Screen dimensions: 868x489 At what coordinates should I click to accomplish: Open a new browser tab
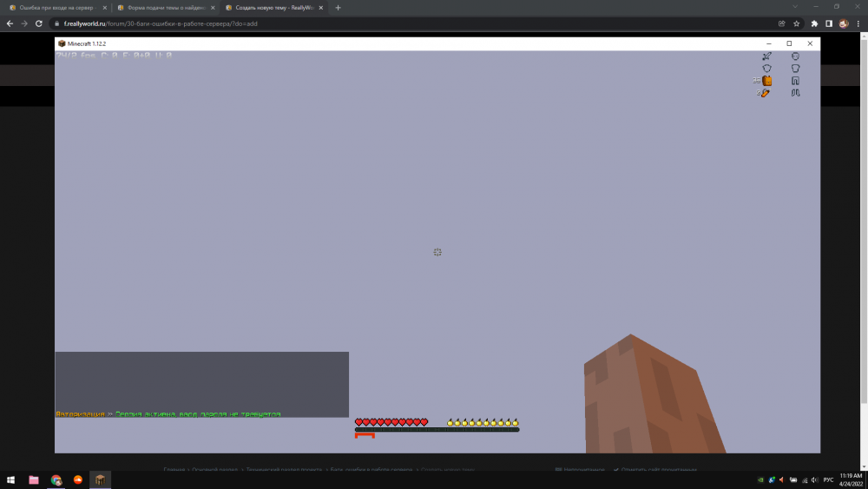[338, 8]
